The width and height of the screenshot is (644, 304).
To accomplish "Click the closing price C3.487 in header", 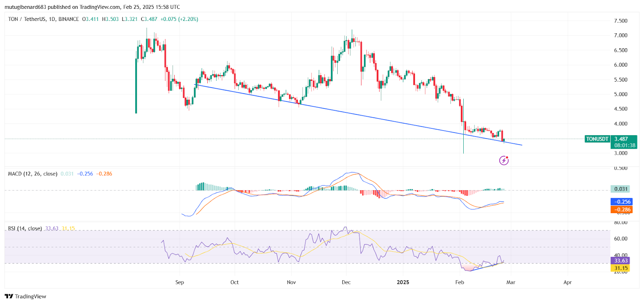I will pos(149,19).
